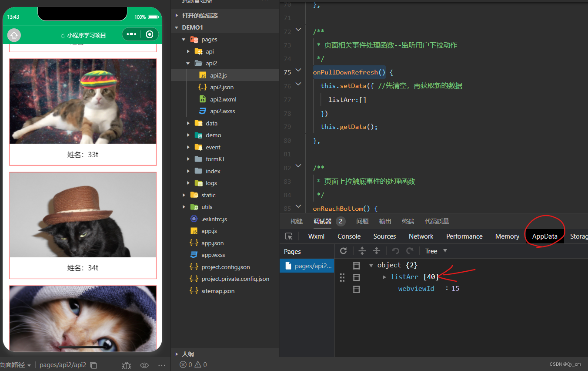Open the more options ellipsis in status bar
Screen dimensions: 588x371
pos(162,365)
